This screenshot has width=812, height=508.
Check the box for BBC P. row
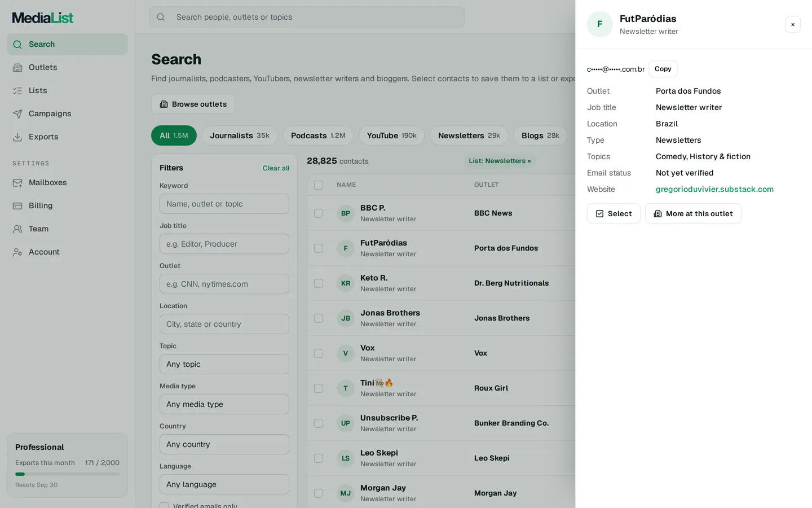[319, 213]
